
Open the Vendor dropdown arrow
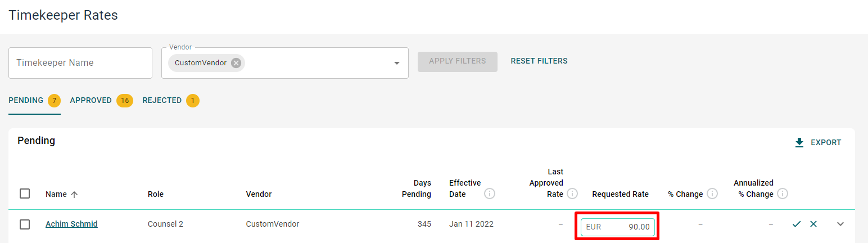[x=397, y=63]
